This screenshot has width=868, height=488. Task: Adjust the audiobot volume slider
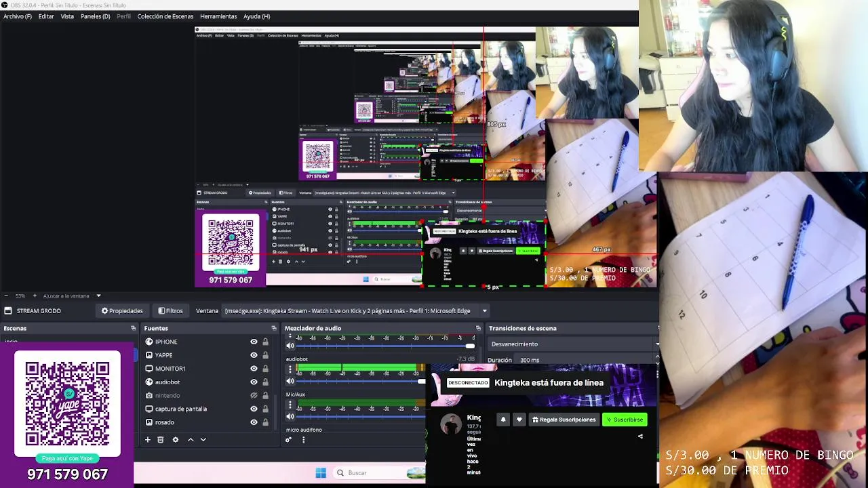click(361, 381)
